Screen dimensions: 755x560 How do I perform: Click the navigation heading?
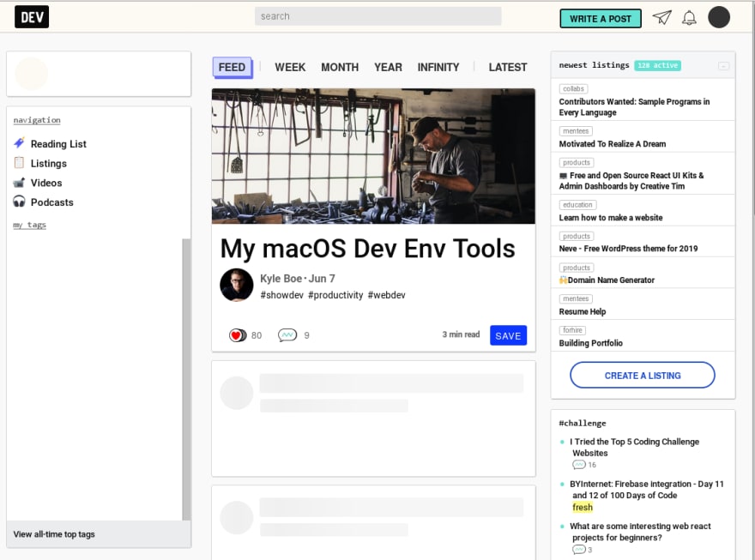point(37,120)
